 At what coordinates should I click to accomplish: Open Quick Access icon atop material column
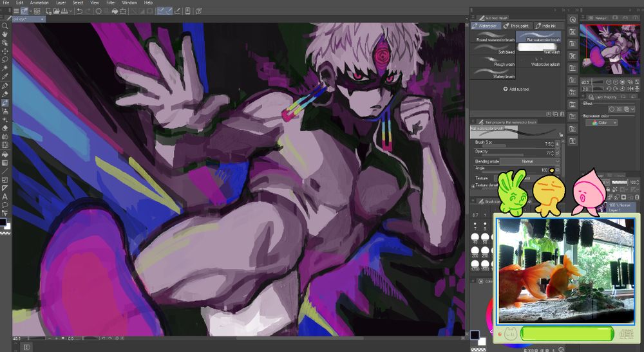coord(573,19)
